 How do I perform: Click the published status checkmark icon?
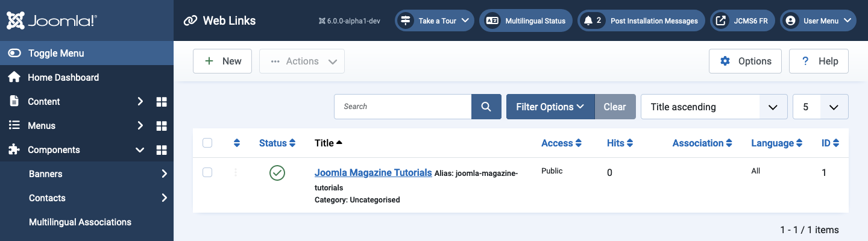[x=277, y=173]
